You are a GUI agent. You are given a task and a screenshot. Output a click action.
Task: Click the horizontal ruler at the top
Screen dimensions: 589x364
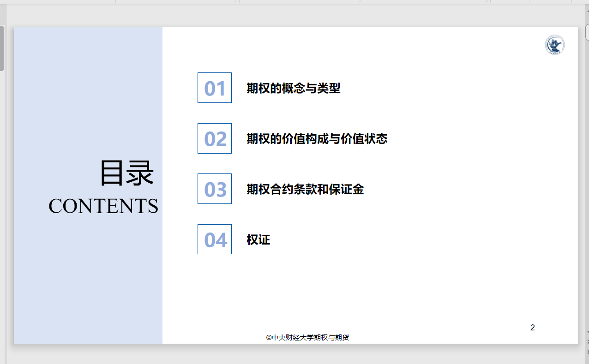point(295,2)
